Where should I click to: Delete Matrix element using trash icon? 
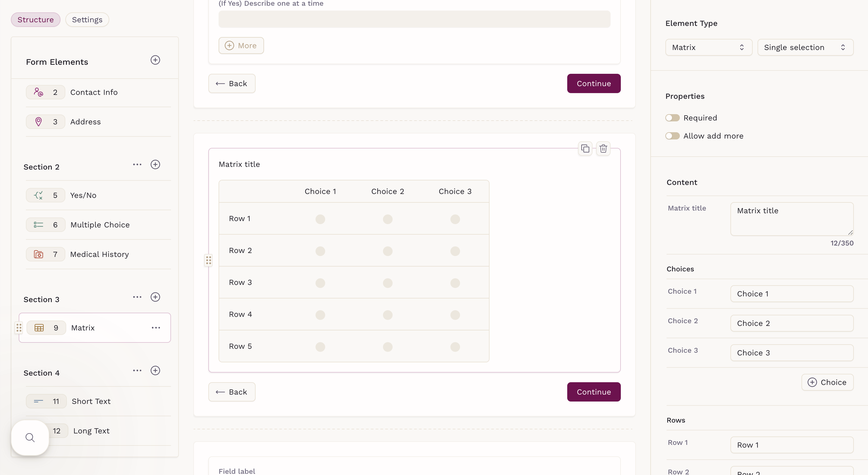603,148
